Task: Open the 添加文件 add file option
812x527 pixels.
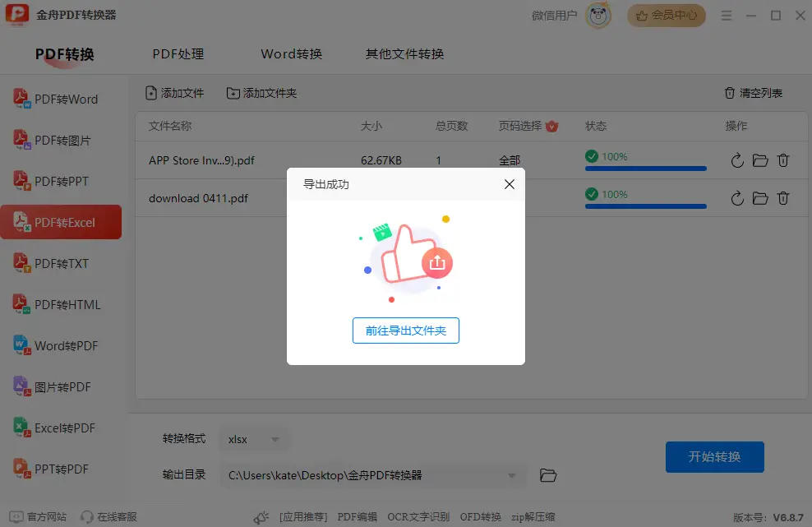Action: click(x=174, y=93)
